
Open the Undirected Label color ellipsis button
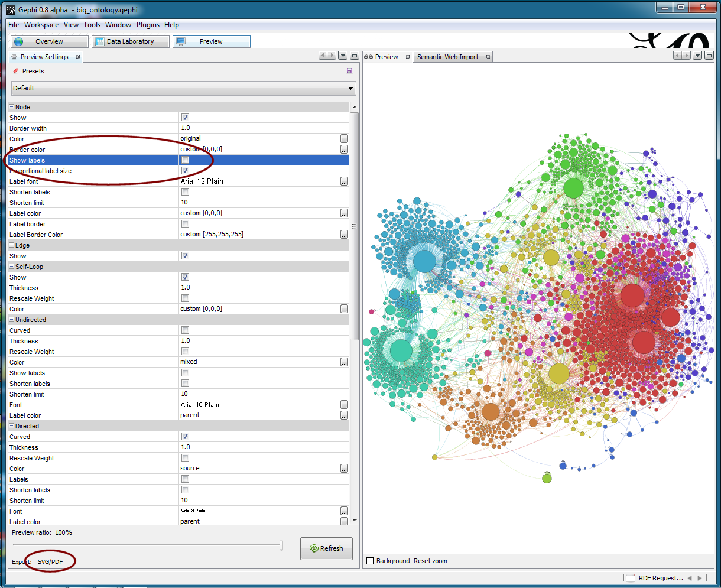coord(344,415)
